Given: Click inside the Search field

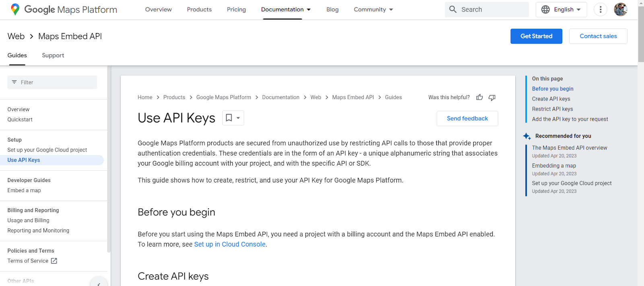Looking at the screenshot, I should point(487,9).
